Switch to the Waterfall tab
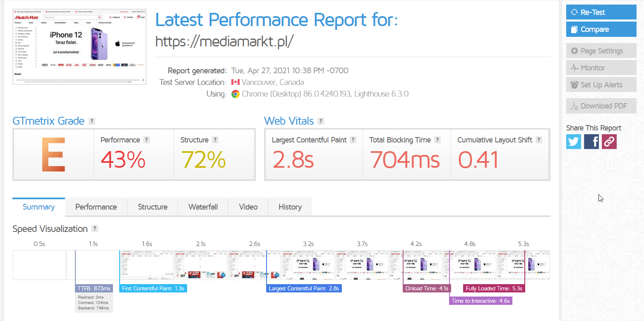 tap(203, 207)
